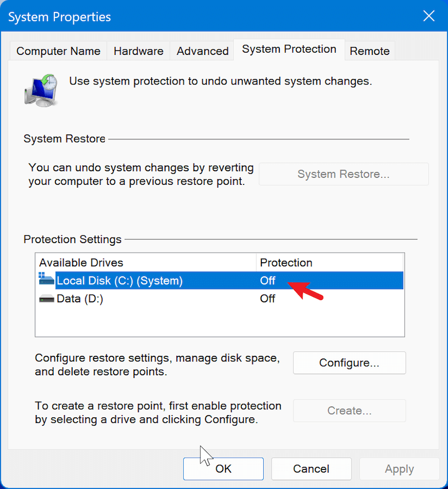The image size is (448, 489).
Task: Click the Off status beside Data (D:)
Action: (x=268, y=299)
